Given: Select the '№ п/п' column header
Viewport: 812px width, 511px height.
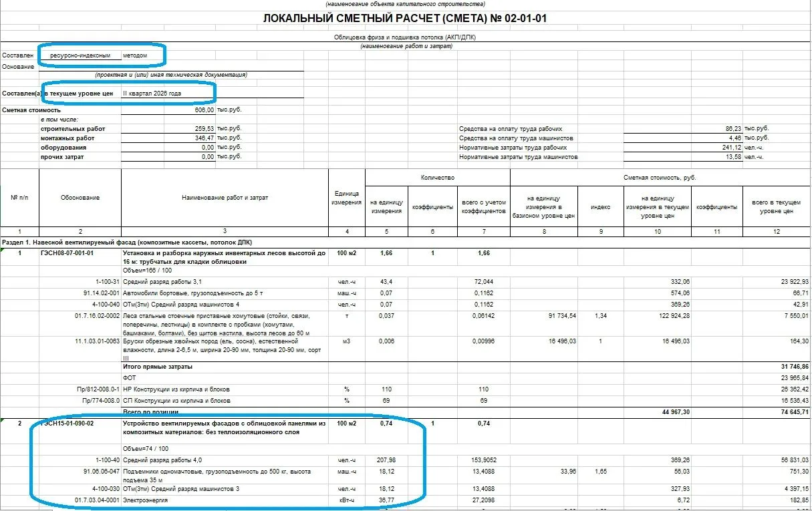Looking at the screenshot, I should pos(19,198).
